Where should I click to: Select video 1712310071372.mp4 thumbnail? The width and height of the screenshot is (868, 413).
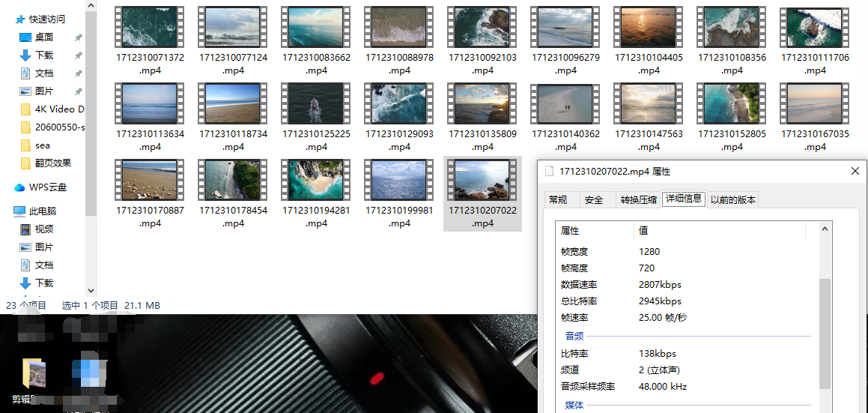[150, 27]
